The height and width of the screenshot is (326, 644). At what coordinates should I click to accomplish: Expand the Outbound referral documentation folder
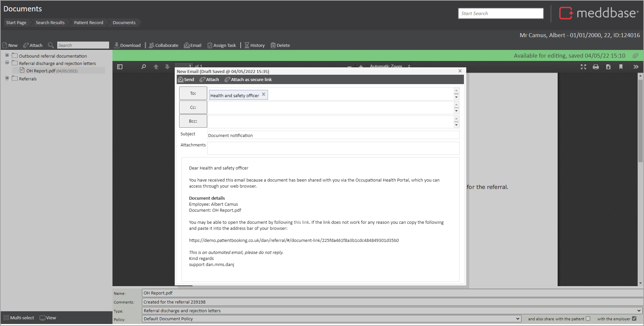pyautogui.click(x=7, y=55)
